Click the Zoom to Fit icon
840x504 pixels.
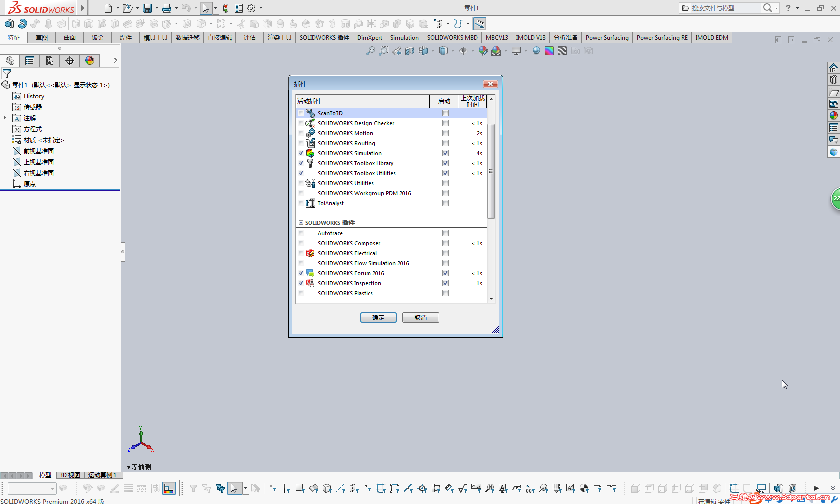point(370,51)
